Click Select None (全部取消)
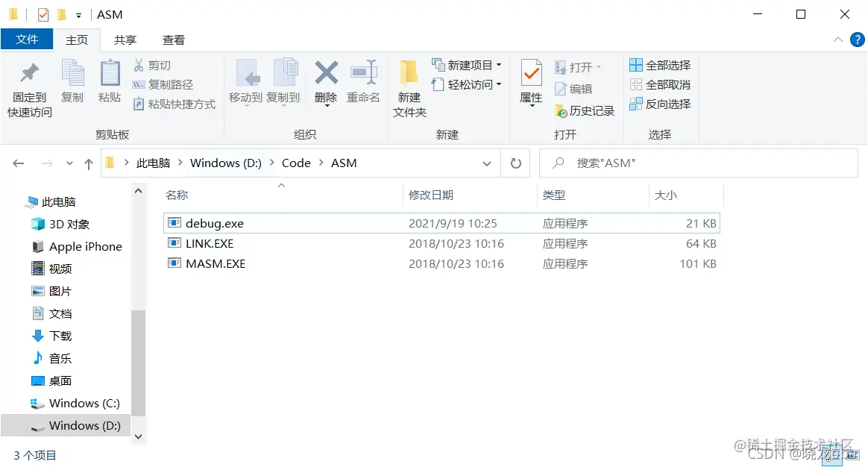868x467 pixels. 660,84
